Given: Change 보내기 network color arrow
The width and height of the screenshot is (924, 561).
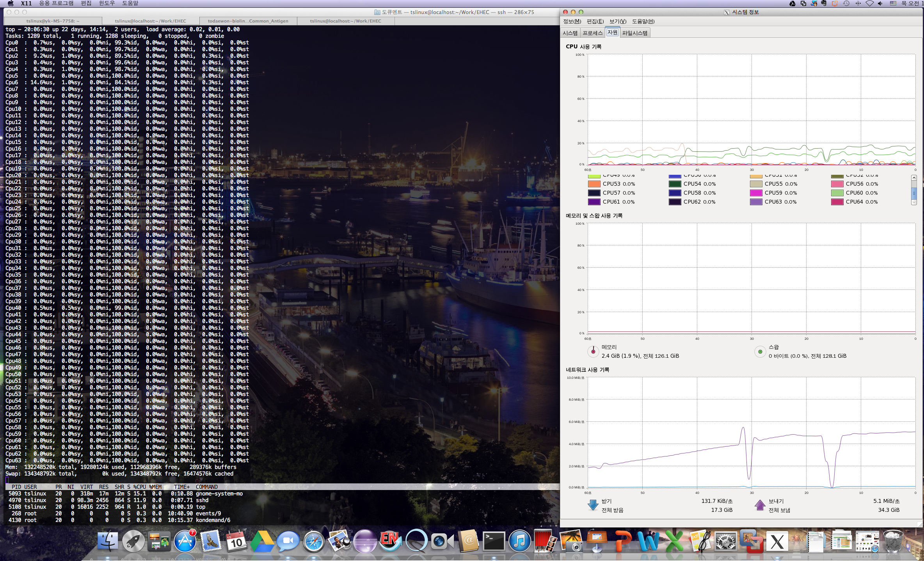Looking at the screenshot, I should pyautogui.click(x=760, y=505).
